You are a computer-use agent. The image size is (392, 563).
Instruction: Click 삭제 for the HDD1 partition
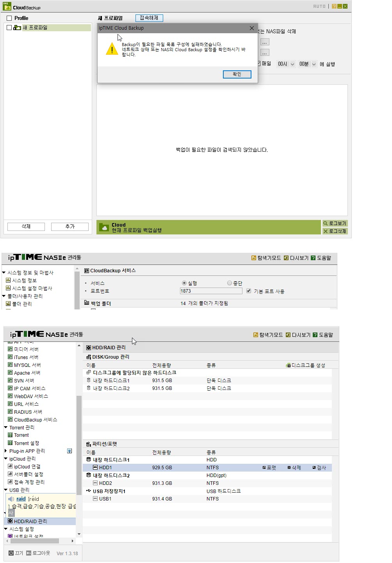coord(294,468)
